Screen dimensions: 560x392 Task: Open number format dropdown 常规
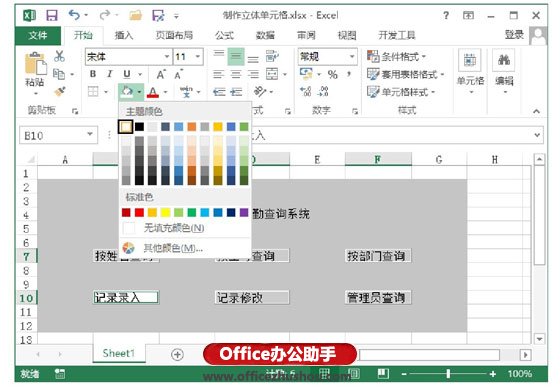coord(352,56)
